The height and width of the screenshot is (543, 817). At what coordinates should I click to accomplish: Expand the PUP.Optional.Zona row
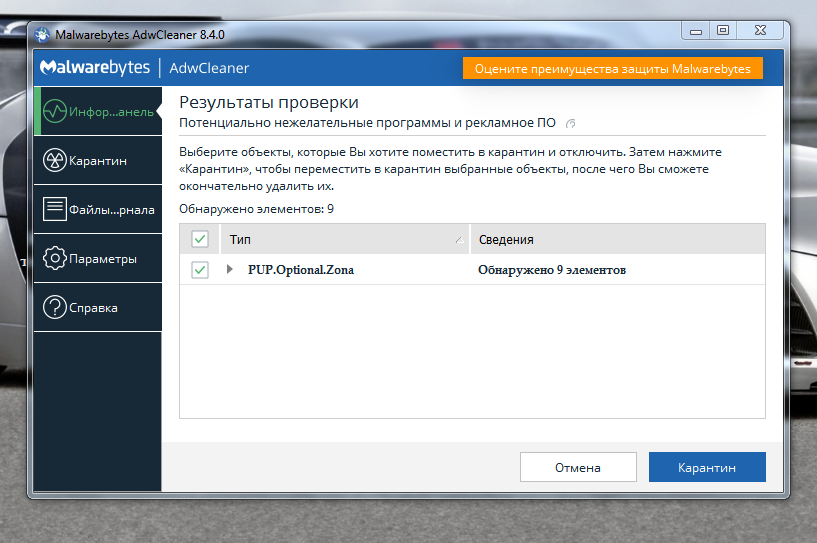[x=229, y=269]
